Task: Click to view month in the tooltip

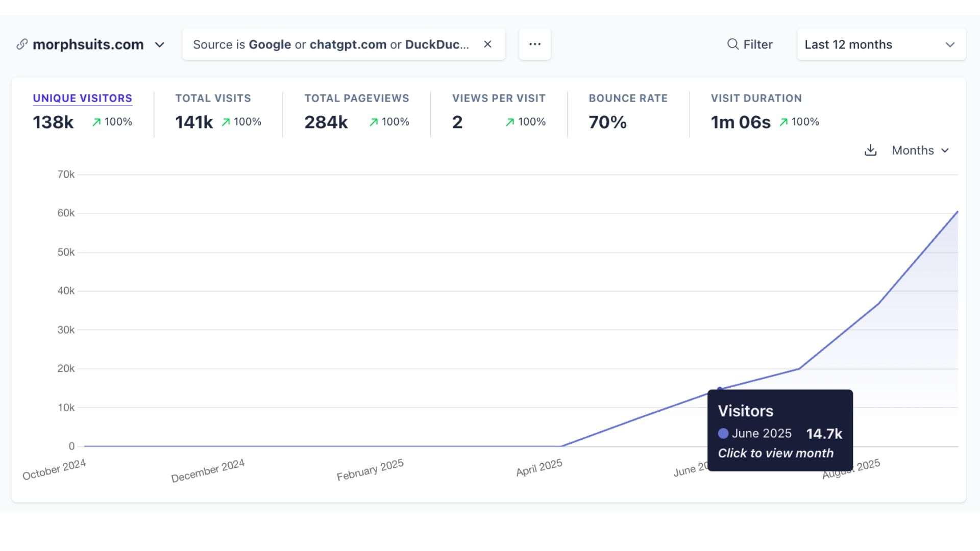Action: coord(776,453)
